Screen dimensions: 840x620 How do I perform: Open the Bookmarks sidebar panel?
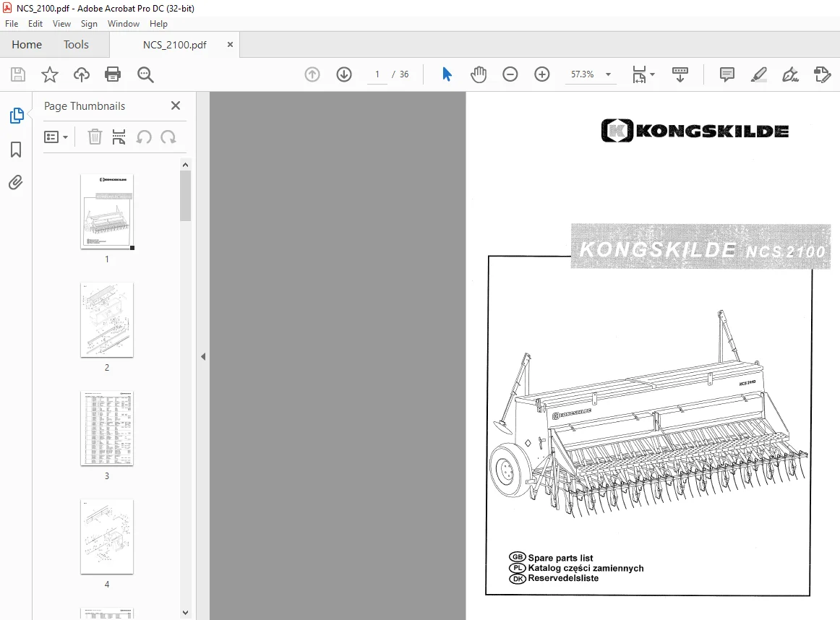coord(16,150)
